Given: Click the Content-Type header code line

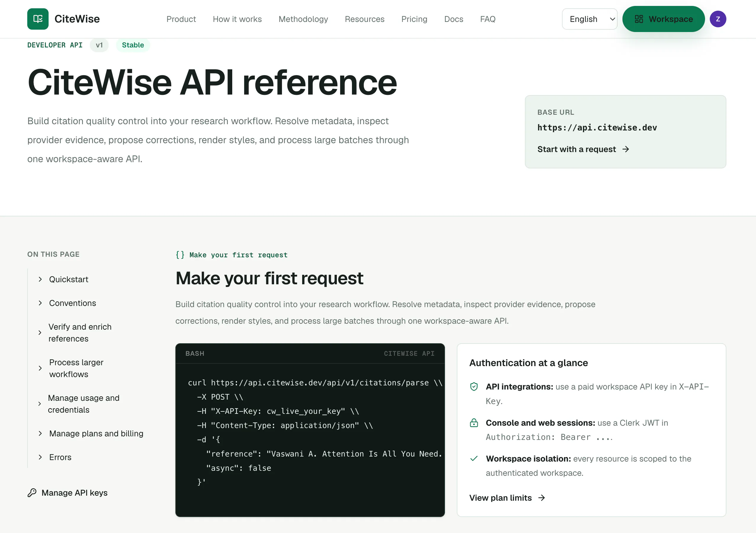Looking at the screenshot, I should [x=285, y=426].
